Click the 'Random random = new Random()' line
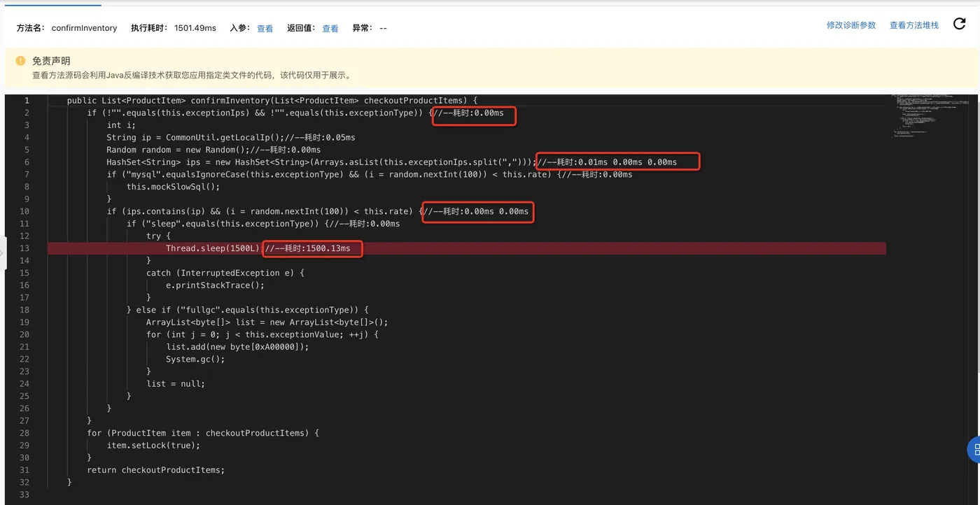Image resolution: width=980 pixels, height=505 pixels. (x=213, y=150)
